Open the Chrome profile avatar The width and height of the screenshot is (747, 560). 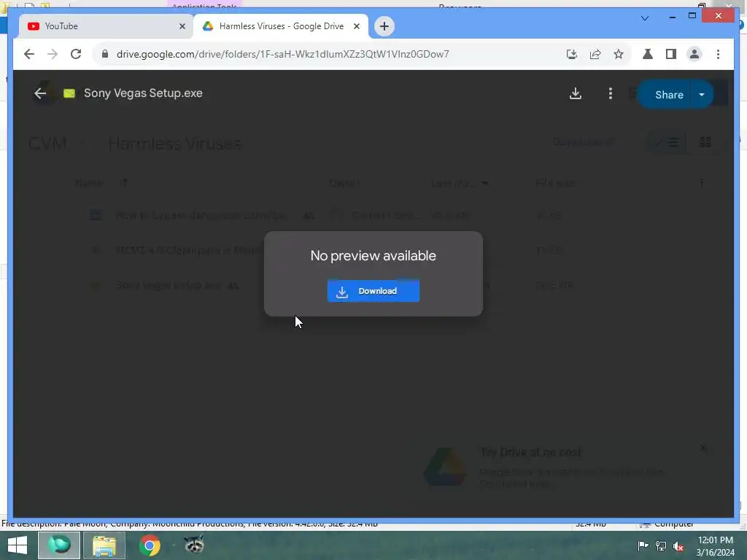(694, 54)
